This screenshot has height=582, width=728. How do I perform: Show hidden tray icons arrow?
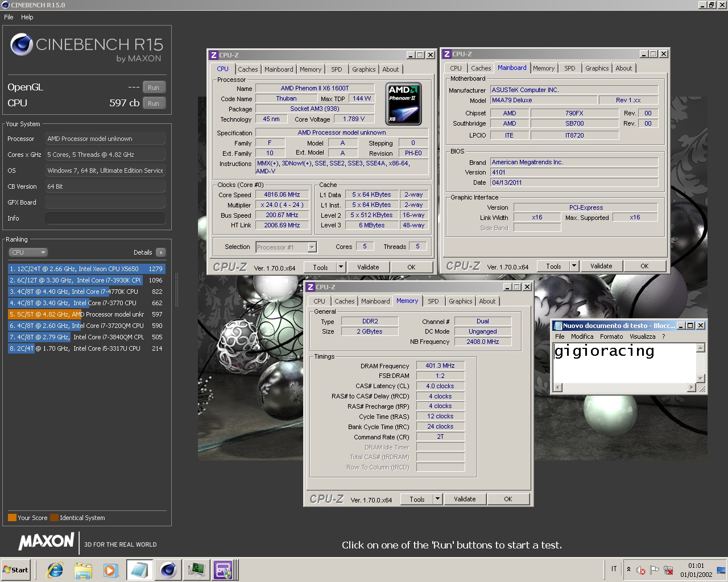coord(628,569)
